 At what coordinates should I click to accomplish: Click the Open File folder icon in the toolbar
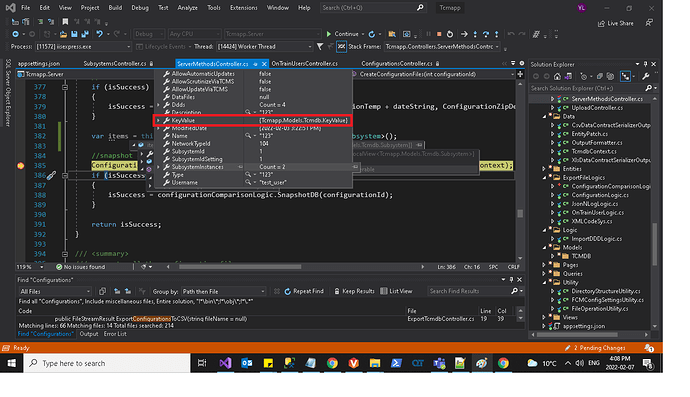(63, 34)
